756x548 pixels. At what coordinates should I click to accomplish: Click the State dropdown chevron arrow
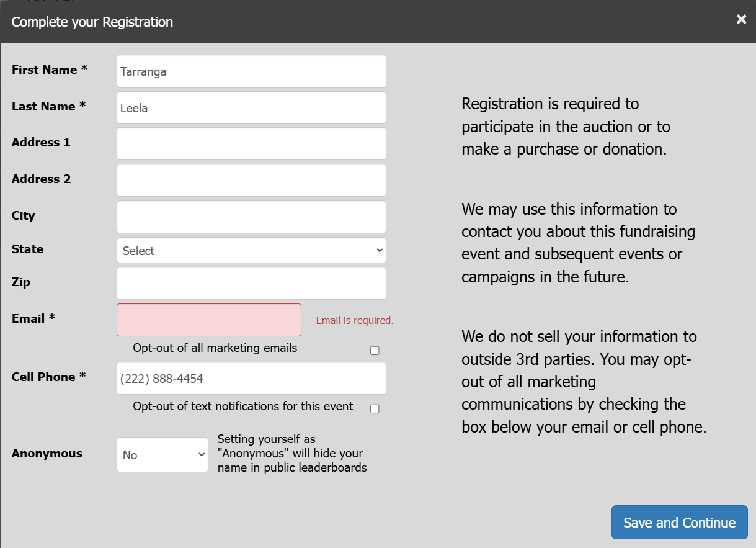tap(380, 251)
